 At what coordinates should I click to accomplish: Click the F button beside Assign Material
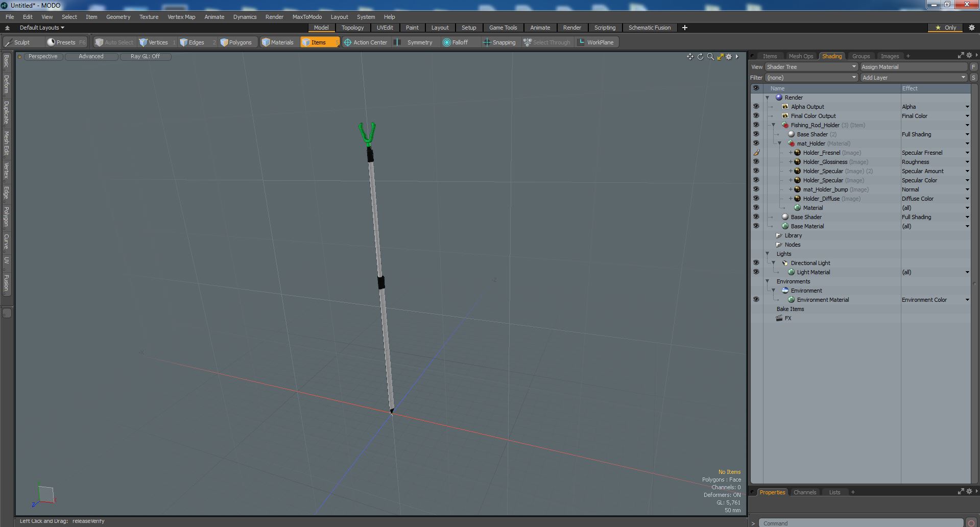click(x=973, y=67)
